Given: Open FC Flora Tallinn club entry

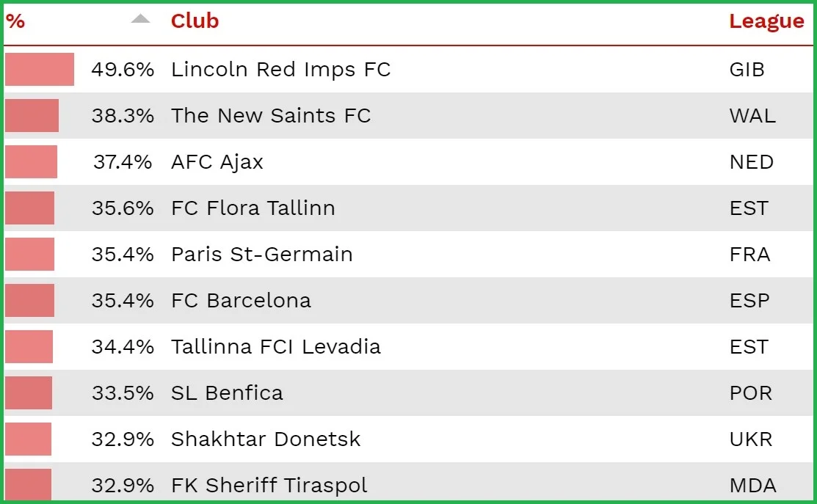Looking at the screenshot, I should 253,208.
